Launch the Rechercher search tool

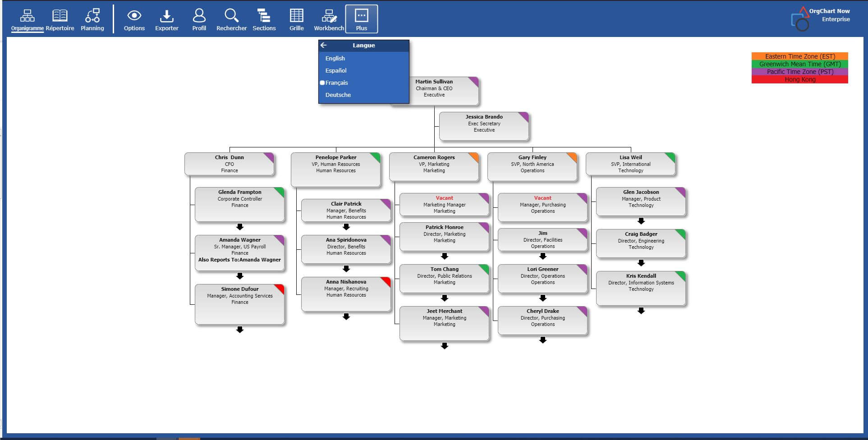coord(231,20)
